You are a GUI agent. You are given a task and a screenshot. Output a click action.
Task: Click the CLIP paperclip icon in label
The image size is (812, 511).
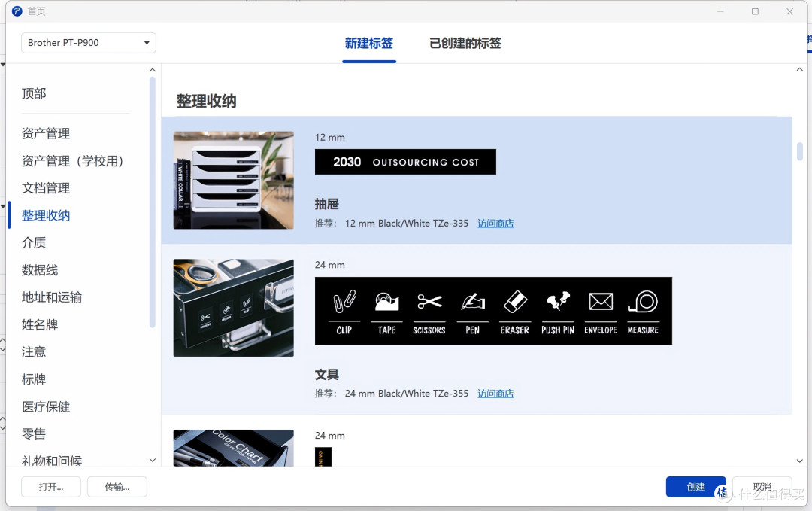[x=344, y=301]
